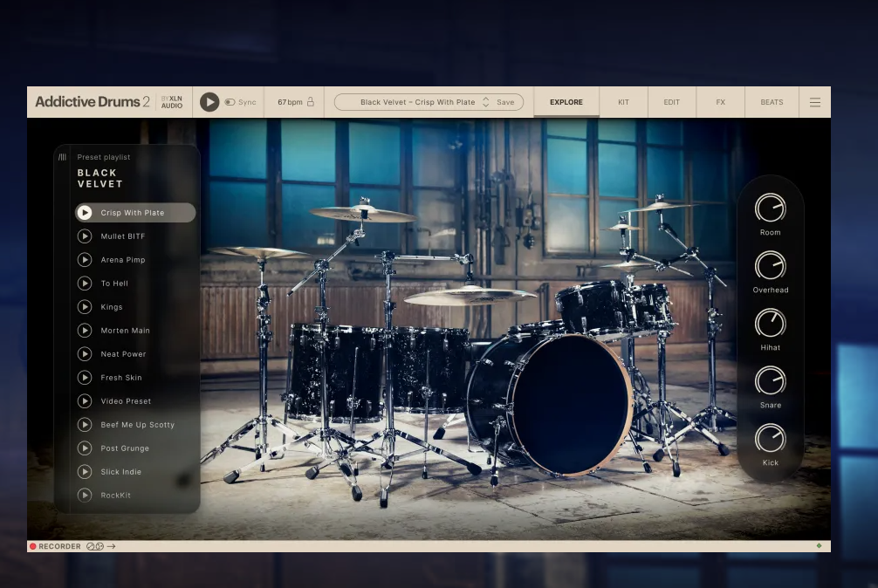Click the Room level knob
878x588 pixels.
click(770, 209)
